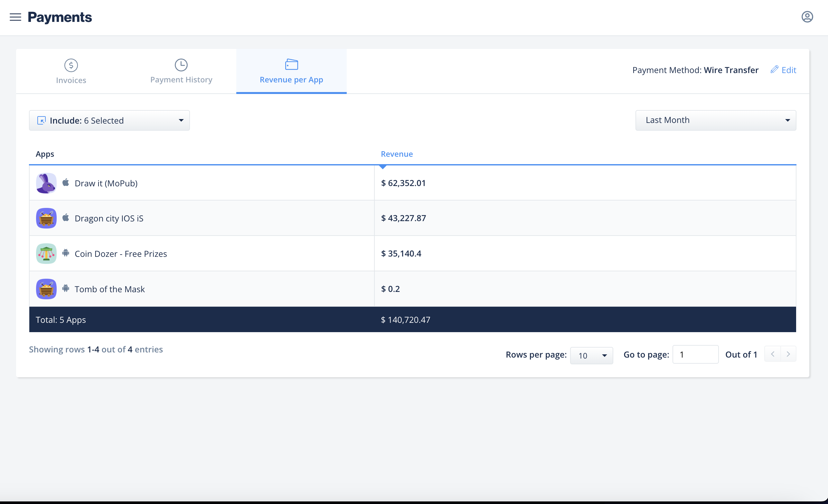Image resolution: width=828 pixels, height=504 pixels.
Task: Open the hamburger navigation menu
Action: [x=15, y=17]
